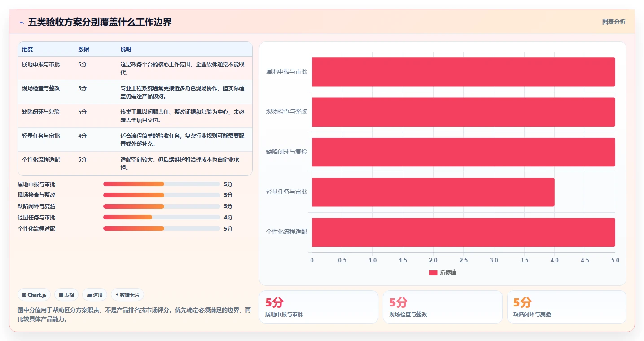Click the 缺陷闭环与复验 bar in the chart

pyautogui.click(x=464, y=152)
